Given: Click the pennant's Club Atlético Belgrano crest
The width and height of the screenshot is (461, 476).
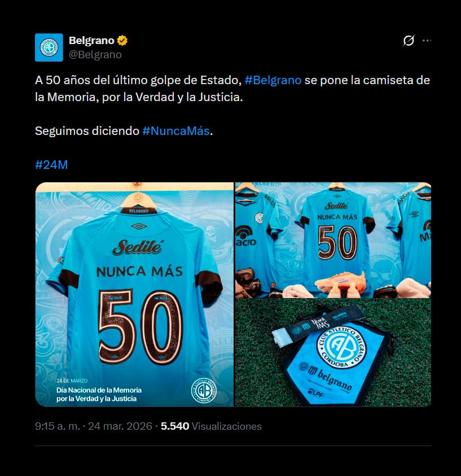Looking at the screenshot, I should coord(341,348).
